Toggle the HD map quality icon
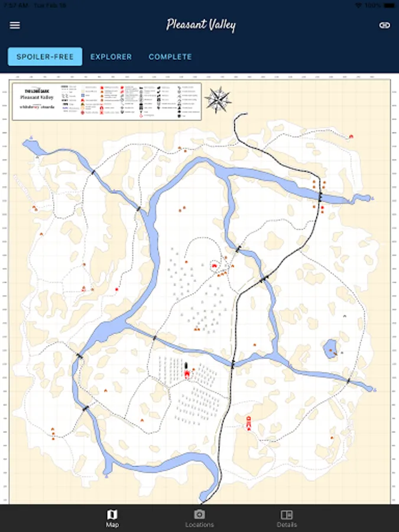Image resolution: width=399 pixels, height=532 pixels. coord(384,25)
